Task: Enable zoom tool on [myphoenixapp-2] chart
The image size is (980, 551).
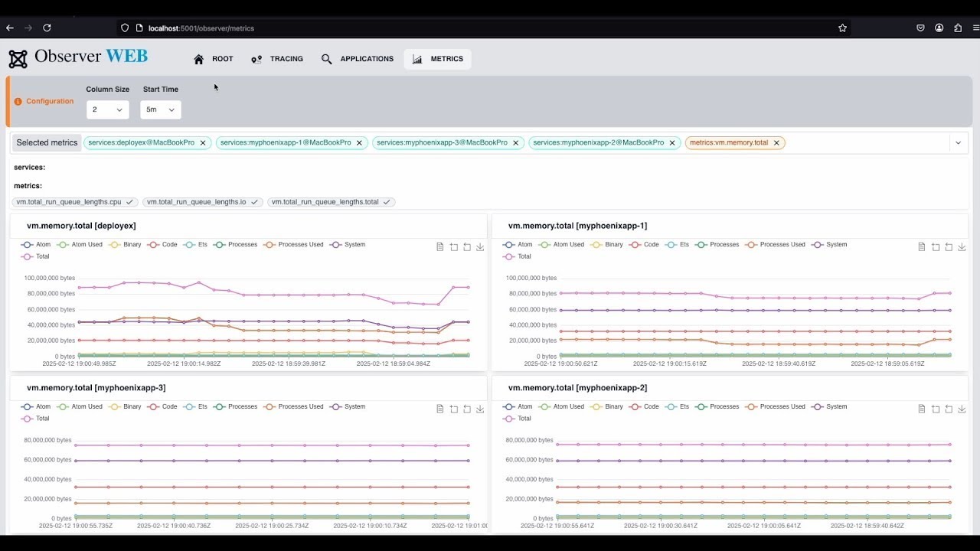Action: pyautogui.click(x=936, y=409)
